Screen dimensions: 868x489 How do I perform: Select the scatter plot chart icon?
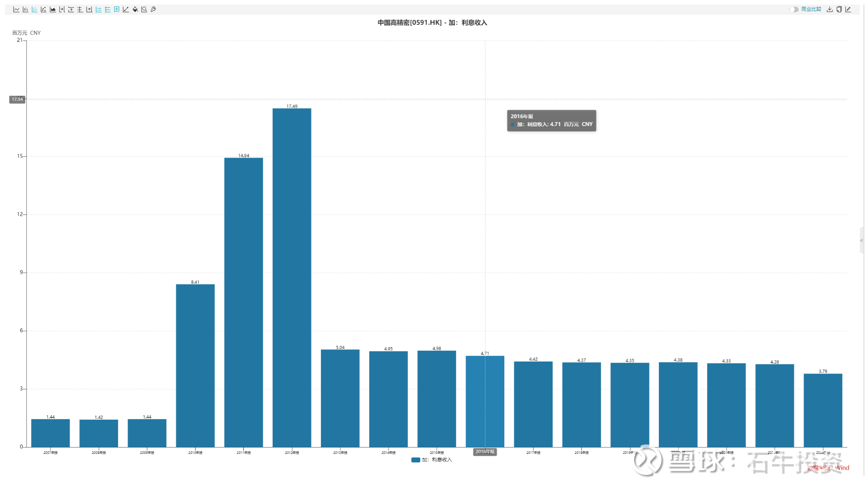pos(44,9)
